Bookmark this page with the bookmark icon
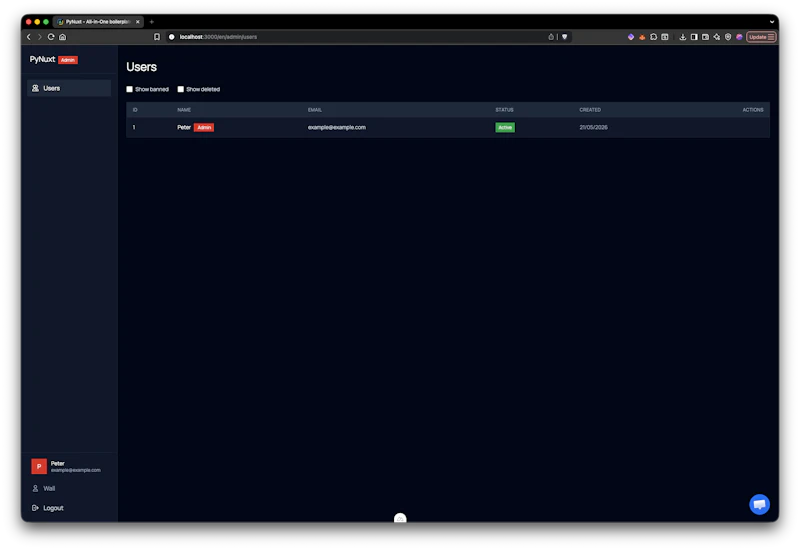The width and height of the screenshot is (800, 550). click(x=157, y=37)
